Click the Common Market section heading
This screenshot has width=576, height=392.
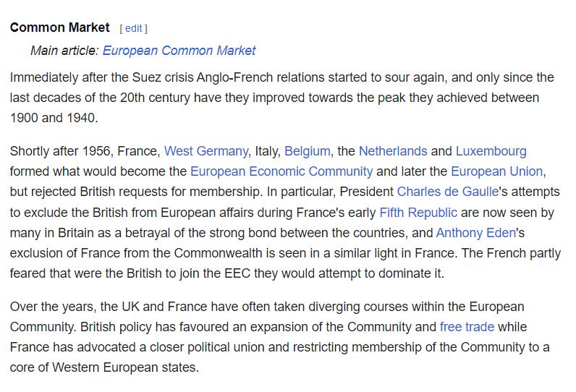pyautogui.click(x=59, y=27)
